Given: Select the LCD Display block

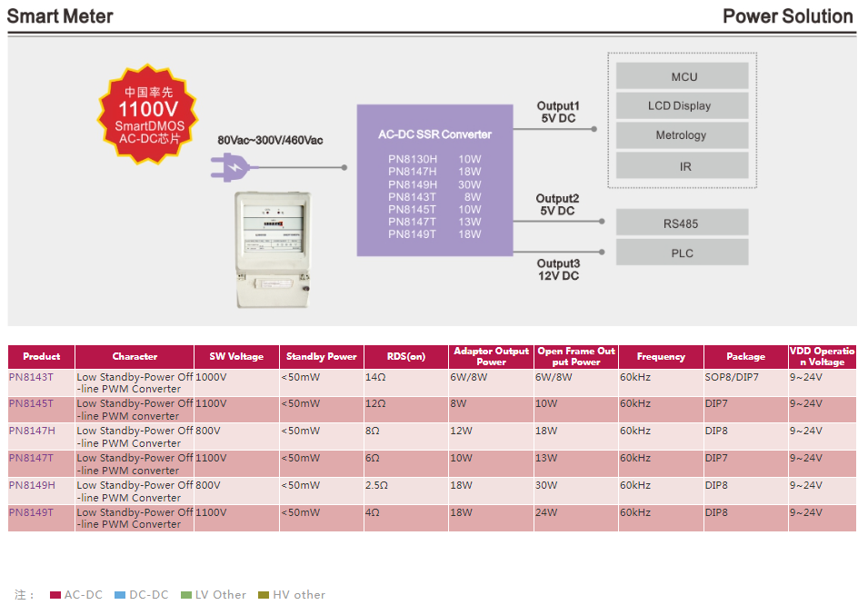Looking at the screenshot, I should (683, 106).
